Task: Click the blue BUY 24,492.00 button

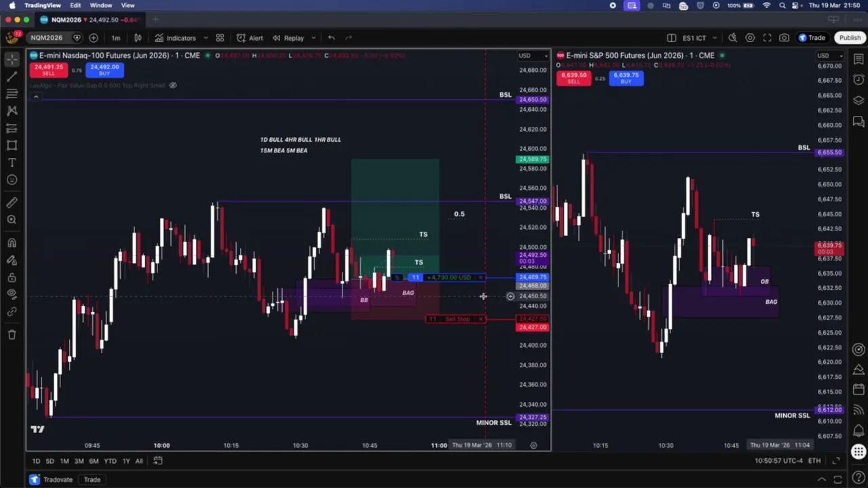Action: [x=104, y=70]
